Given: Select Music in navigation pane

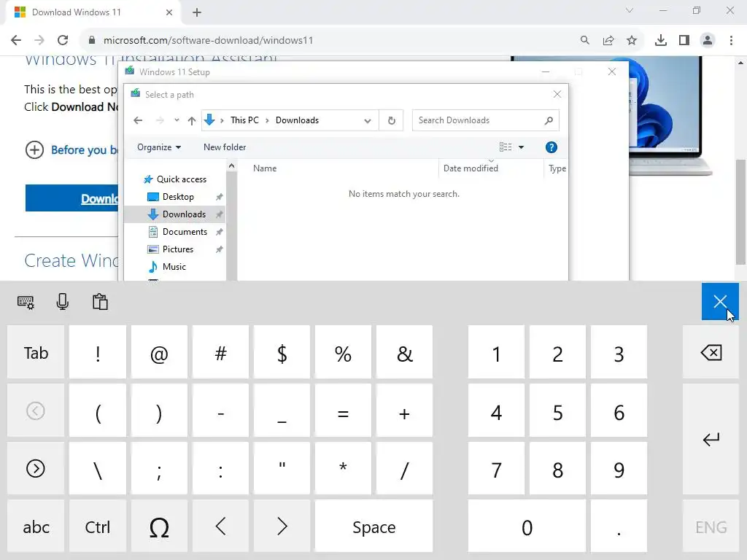Looking at the screenshot, I should (x=174, y=267).
